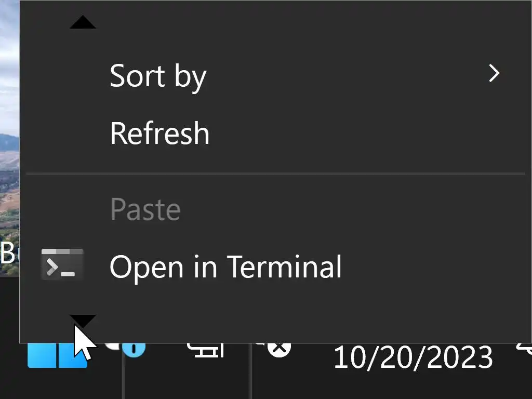Click the partially visible notification icon beside the date

524,349
